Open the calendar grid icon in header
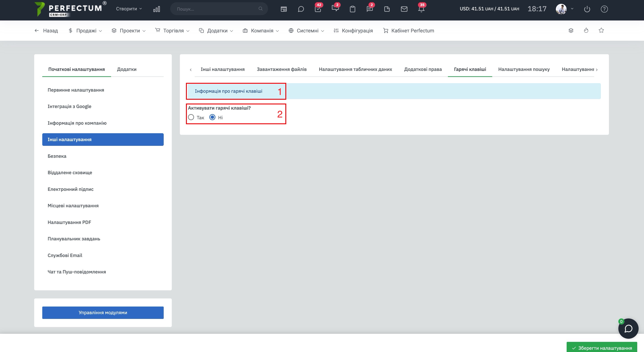Screen dimensions: 644x352 point(284,9)
